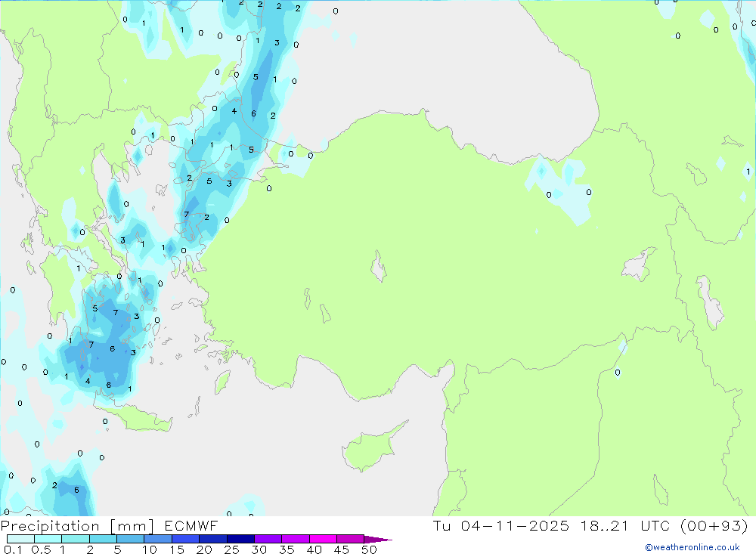Click the legend value '25'
Screen dimensions: 756x554
232,549
